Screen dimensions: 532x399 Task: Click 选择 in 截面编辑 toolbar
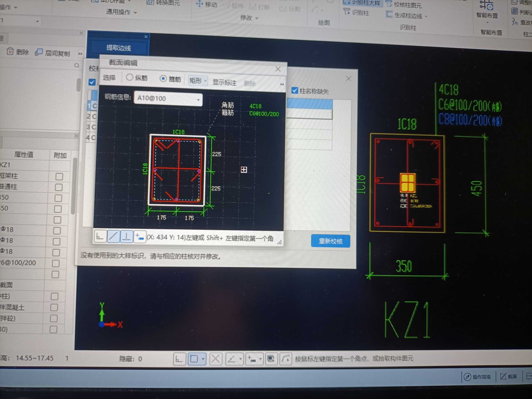pyautogui.click(x=109, y=77)
